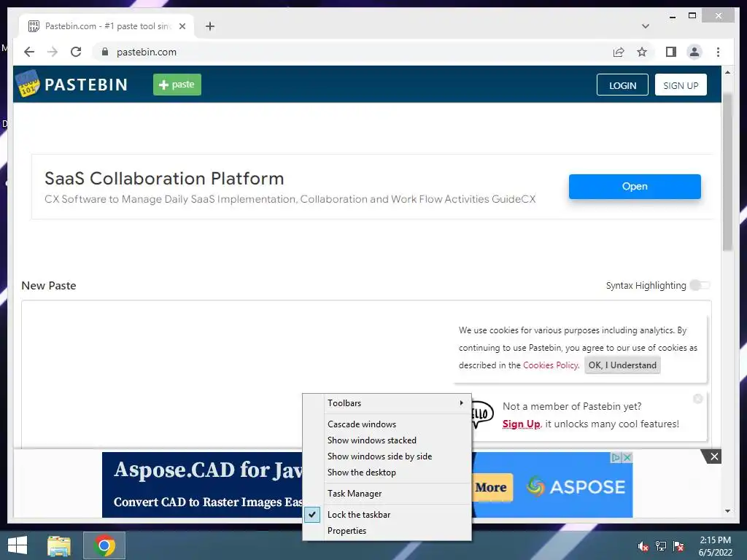Accept cookies with OK, I Understand
The image size is (747, 560).
point(622,365)
